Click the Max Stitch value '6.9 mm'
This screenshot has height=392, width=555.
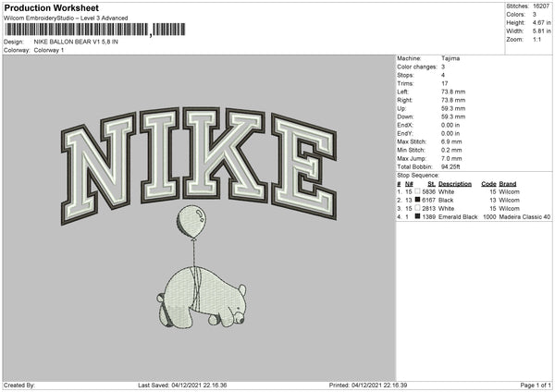point(451,141)
